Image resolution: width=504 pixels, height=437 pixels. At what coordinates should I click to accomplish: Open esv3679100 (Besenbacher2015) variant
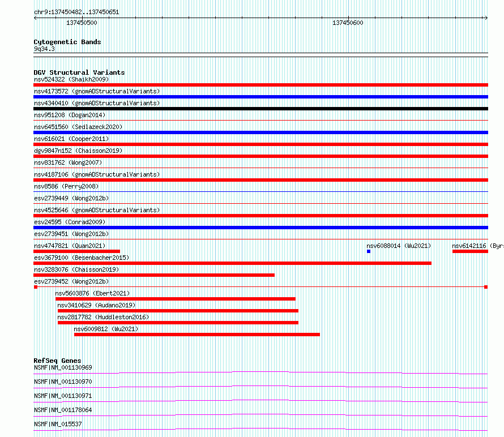[82, 258]
